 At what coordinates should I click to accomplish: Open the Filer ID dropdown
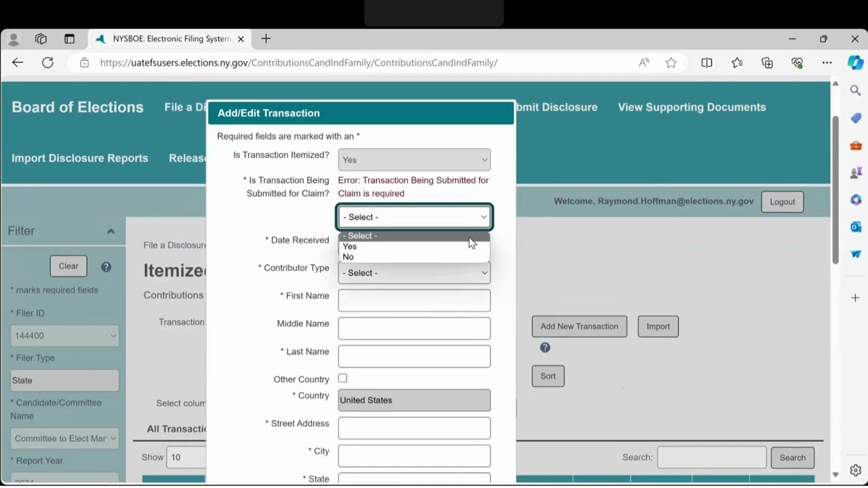coord(65,335)
